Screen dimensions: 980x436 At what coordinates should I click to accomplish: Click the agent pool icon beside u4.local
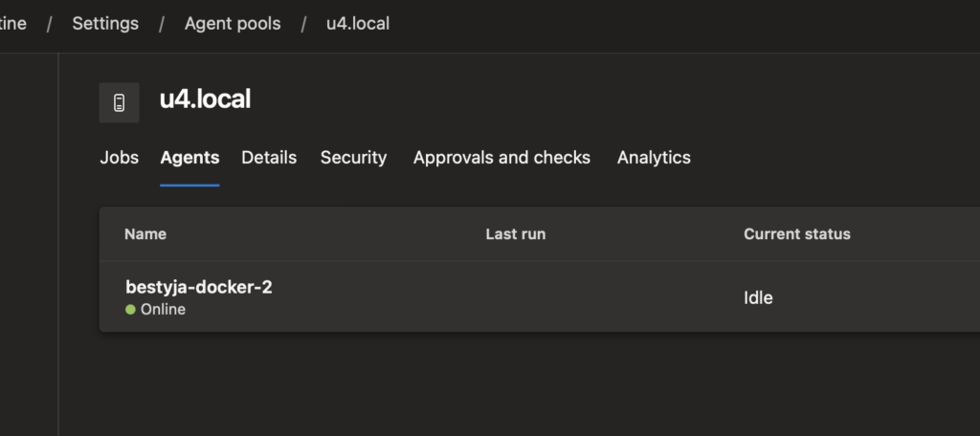pos(119,102)
